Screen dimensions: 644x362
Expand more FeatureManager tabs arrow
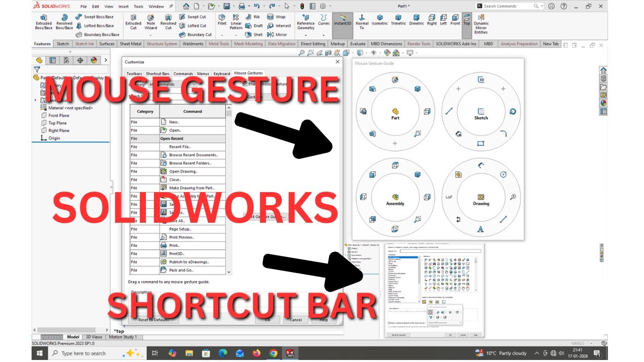click(x=105, y=60)
